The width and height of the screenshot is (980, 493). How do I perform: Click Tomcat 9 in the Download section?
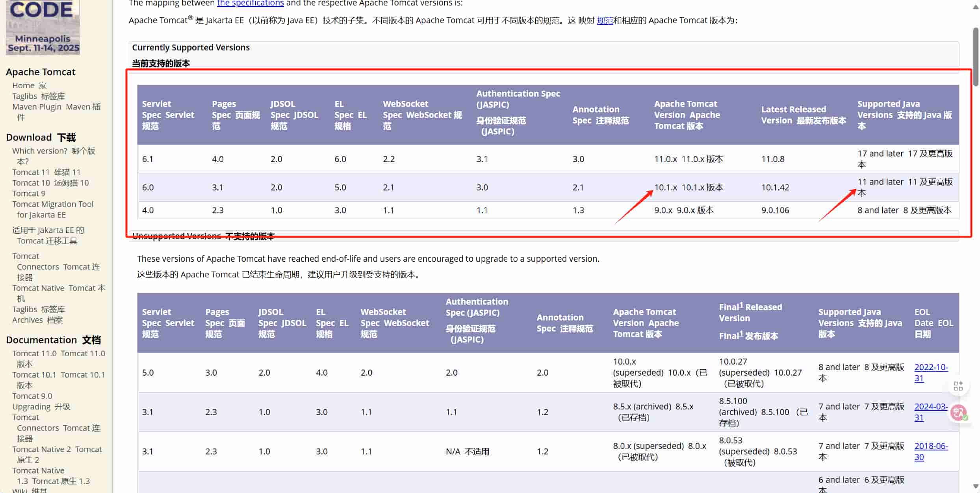tap(29, 193)
